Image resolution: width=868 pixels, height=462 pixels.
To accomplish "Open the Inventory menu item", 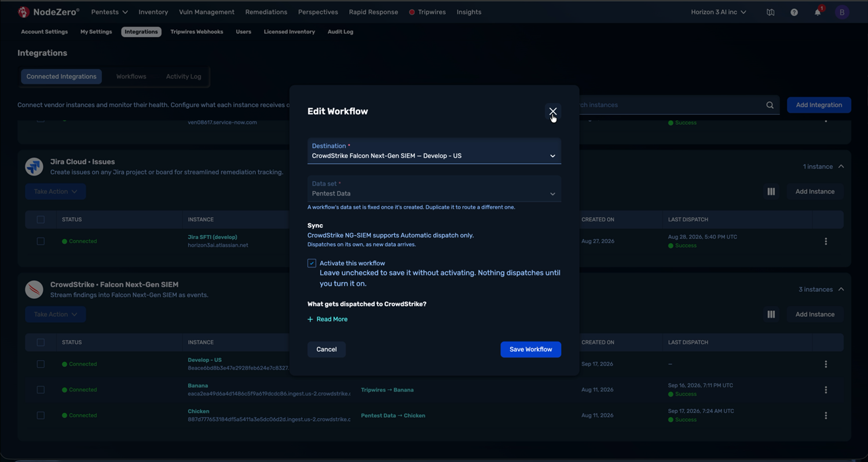I will tap(153, 12).
